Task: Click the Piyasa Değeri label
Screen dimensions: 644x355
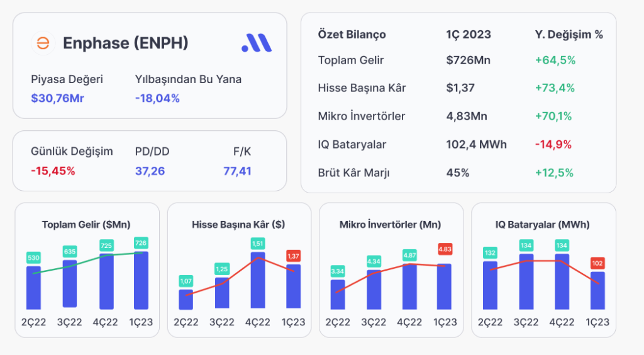Action: coord(67,79)
